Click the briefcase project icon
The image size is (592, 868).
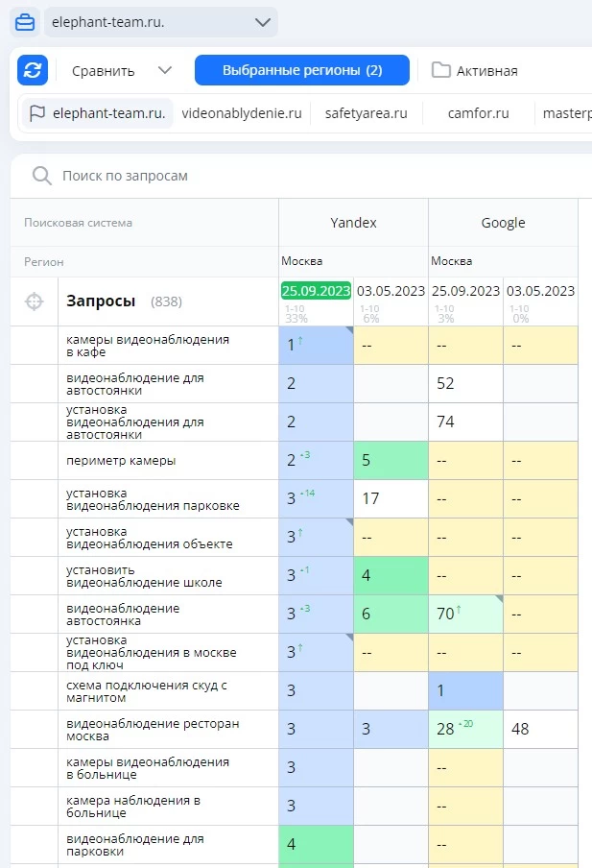coord(24,22)
